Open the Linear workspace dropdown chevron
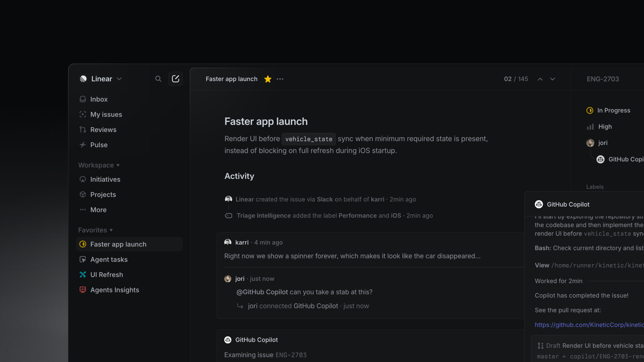The height and width of the screenshot is (362, 644). [x=119, y=79]
